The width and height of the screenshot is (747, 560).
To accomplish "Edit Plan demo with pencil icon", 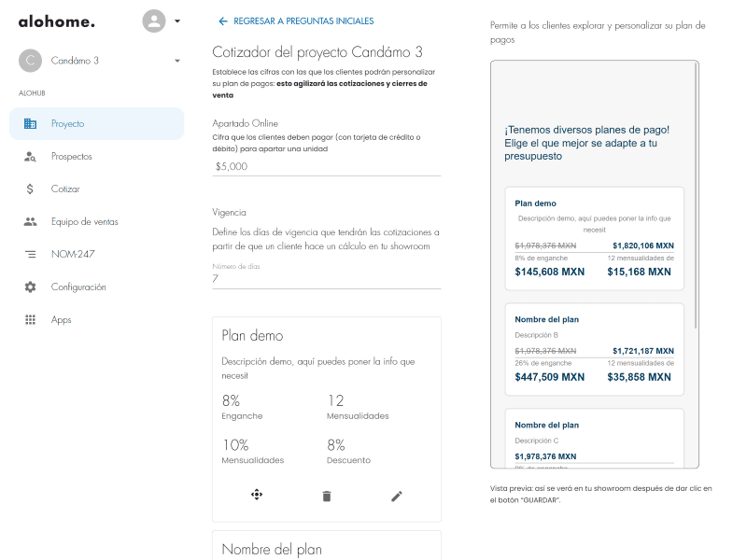I will [x=396, y=497].
